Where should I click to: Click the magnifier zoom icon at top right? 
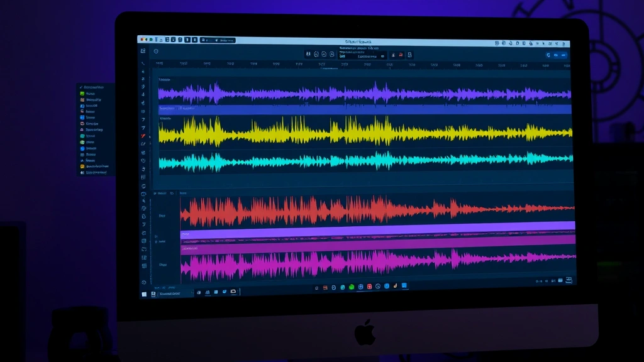coord(548,55)
